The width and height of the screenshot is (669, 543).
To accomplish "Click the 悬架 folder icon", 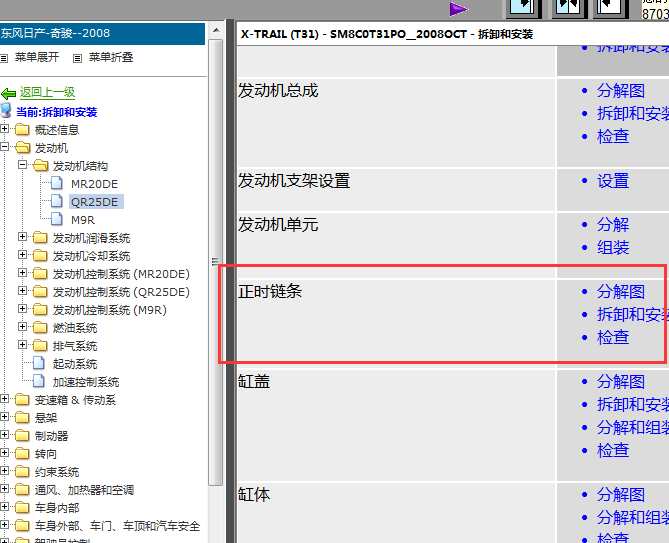I will tap(22, 418).
